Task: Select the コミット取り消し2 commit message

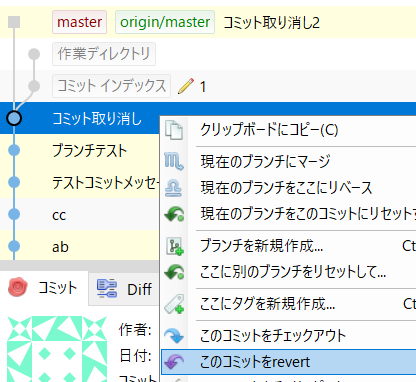Action: [271, 23]
